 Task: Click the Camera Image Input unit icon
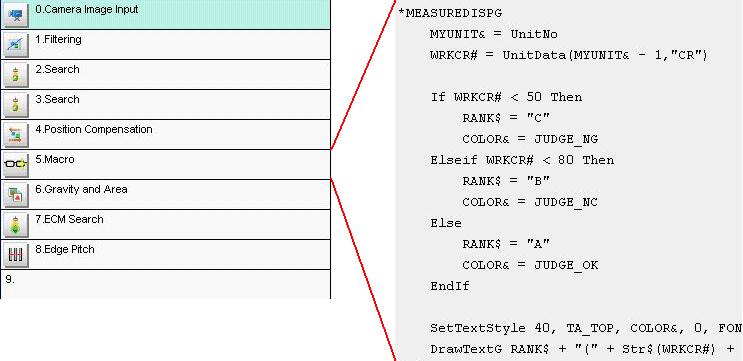(16, 15)
